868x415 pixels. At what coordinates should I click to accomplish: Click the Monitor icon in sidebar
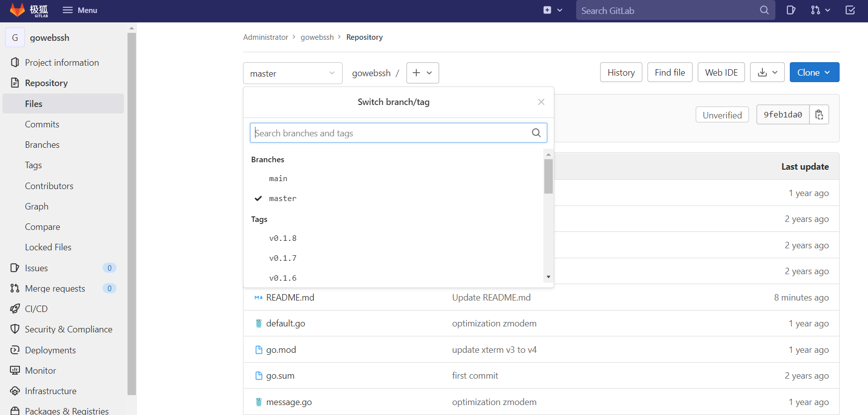(x=15, y=370)
